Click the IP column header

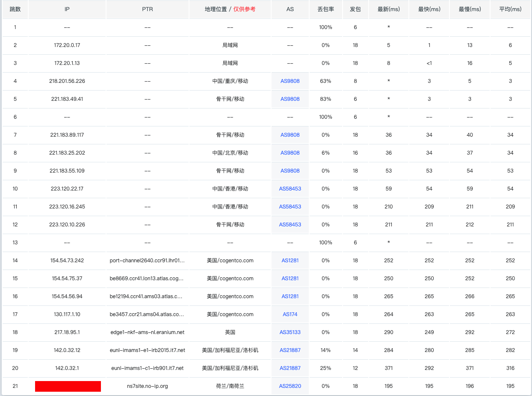[x=67, y=9]
